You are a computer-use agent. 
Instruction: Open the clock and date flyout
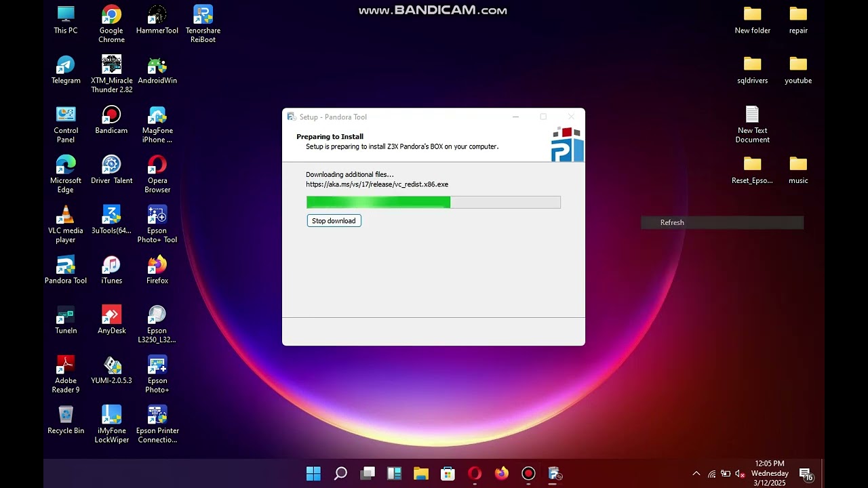tap(770, 473)
